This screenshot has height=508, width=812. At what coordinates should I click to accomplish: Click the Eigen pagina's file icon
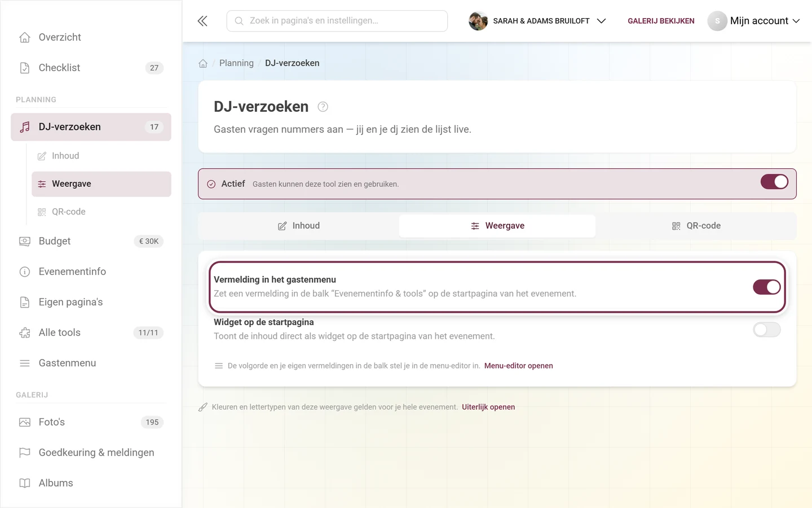[x=25, y=302]
